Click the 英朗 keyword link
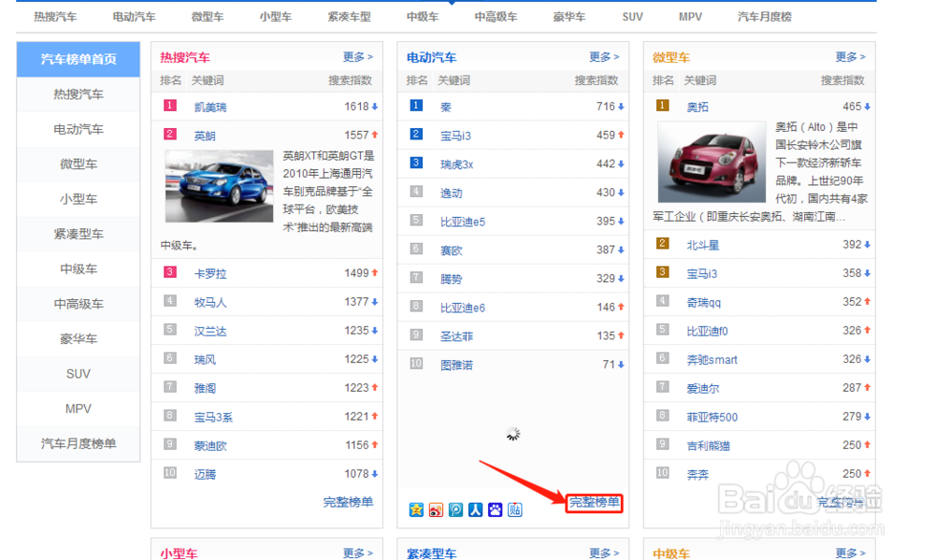The height and width of the screenshot is (560, 935). (205, 136)
